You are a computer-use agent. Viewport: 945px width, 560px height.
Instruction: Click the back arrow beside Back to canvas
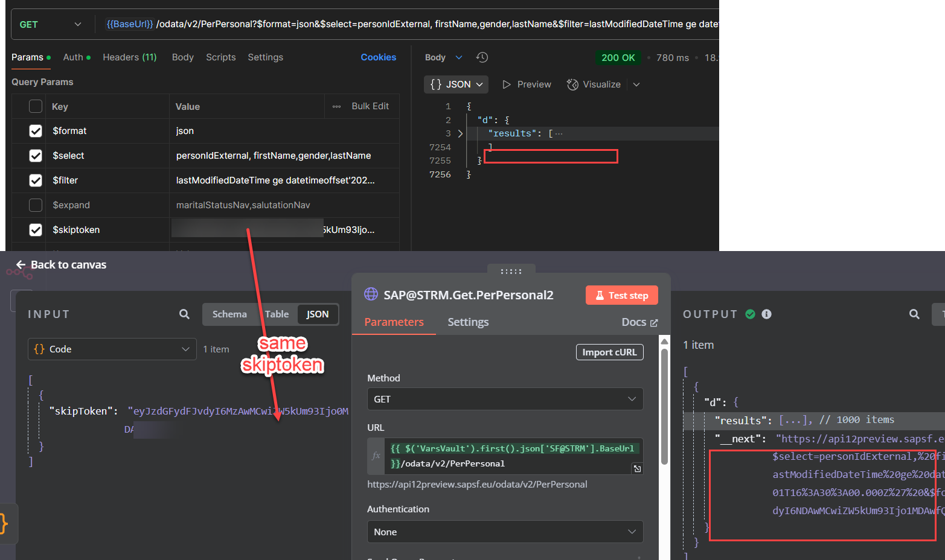[21, 264]
